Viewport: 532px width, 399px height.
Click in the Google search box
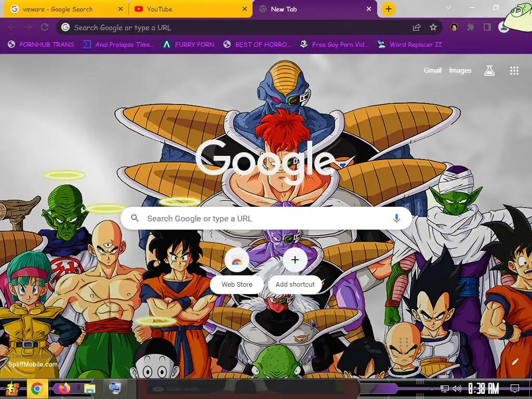(x=267, y=219)
